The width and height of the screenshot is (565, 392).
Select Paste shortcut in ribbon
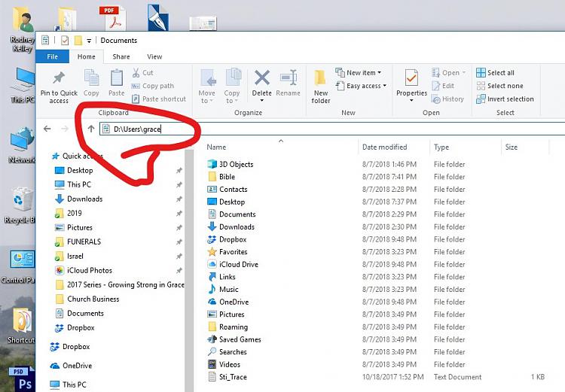pos(159,99)
